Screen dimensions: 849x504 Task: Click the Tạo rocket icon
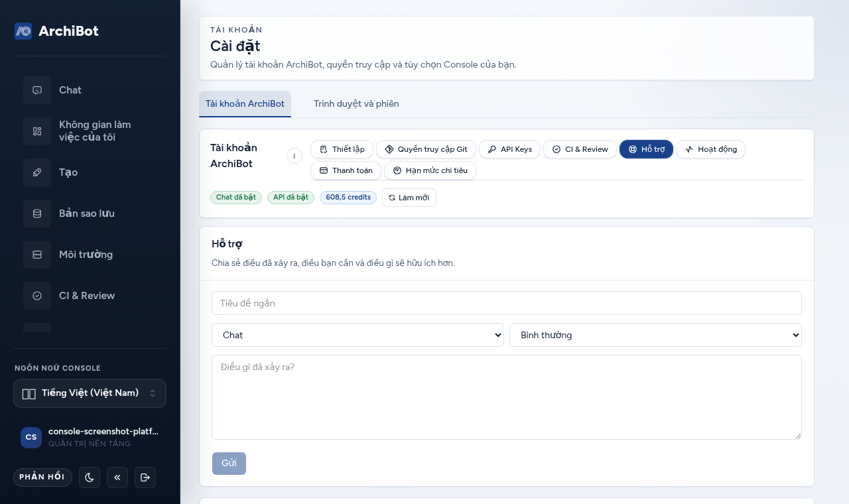click(x=37, y=172)
